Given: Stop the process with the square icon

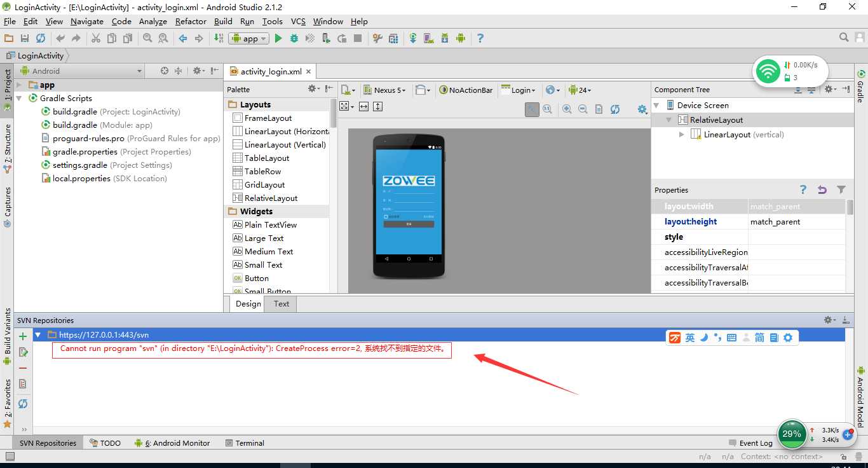Looking at the screenshot, I should [358, 38].
